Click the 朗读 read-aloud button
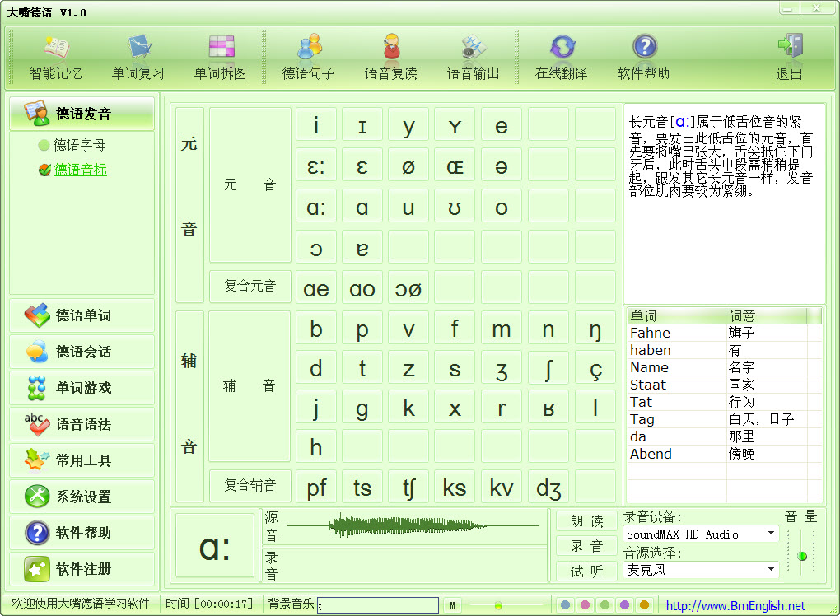Screen dimensions: 840x616 tap(586, 521)
